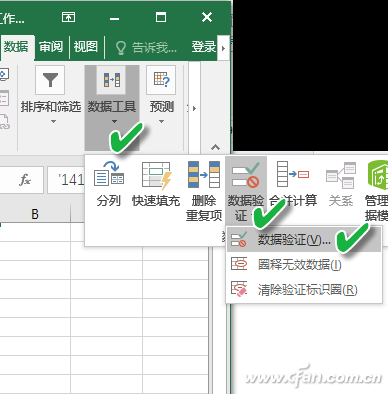Click the Data Tools (数据工具) group button
This screenshot has width=388, height=394.
112,107
